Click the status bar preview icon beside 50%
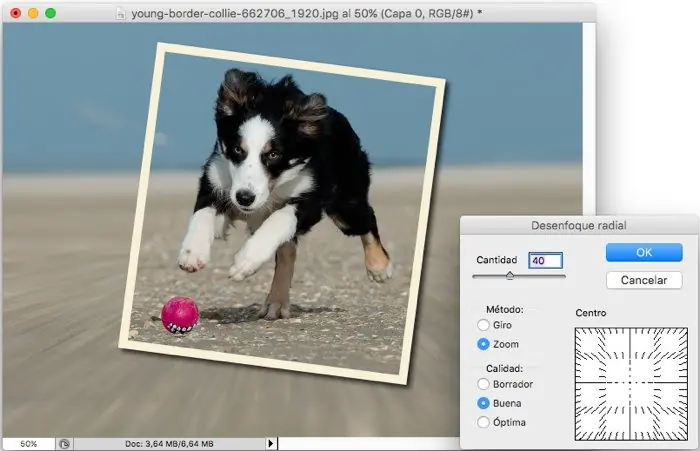The width and height of the screenshot is (700, 451). 64,443
